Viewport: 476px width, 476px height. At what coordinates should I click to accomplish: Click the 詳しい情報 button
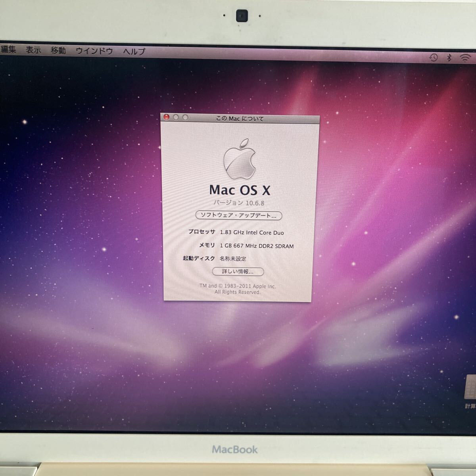click(238, 271)
